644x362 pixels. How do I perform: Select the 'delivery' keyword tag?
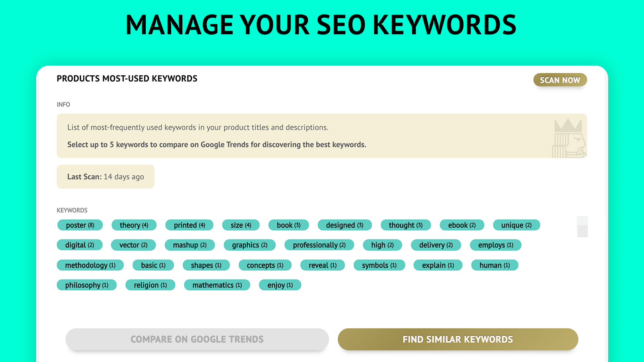436,245
